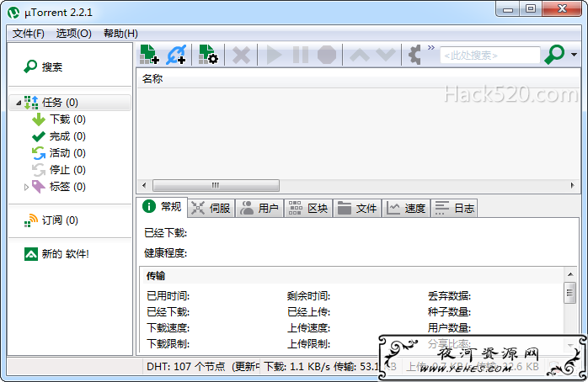The width and height of the screenshot is (588, 382).
Task: Switch to the 用户 tab
Action: 259,208
